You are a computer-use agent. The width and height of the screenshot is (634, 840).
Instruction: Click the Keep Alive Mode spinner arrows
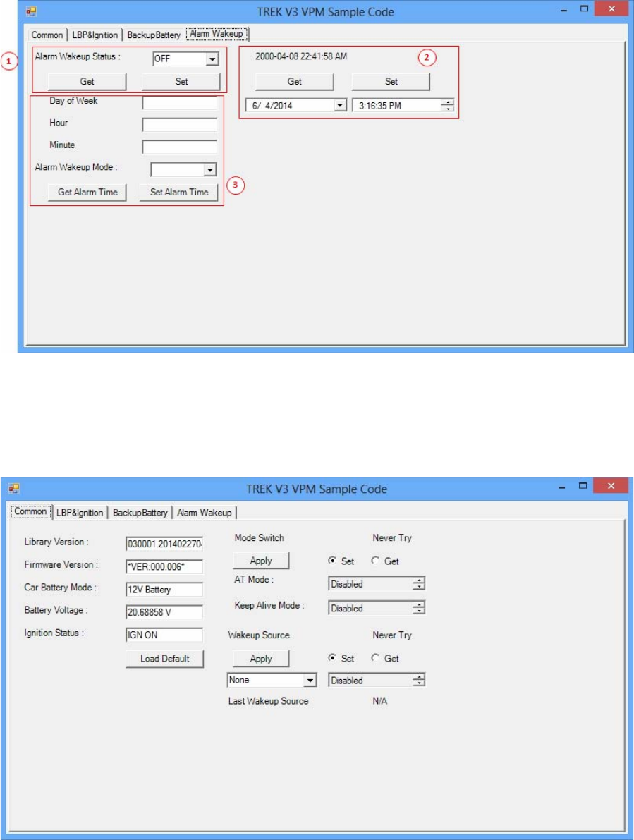[x=420, y=608]
